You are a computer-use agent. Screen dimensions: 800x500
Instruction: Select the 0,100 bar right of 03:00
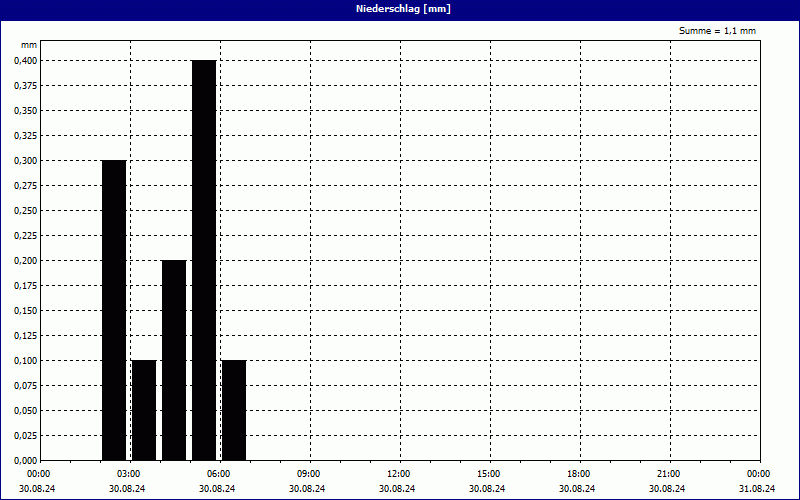pos(144,410)
